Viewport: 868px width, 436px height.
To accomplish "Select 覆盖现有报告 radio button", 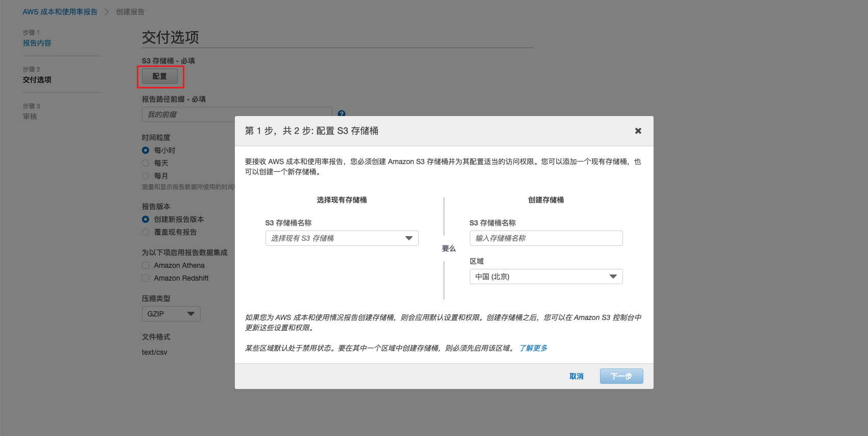I will (x=146, y=232).
